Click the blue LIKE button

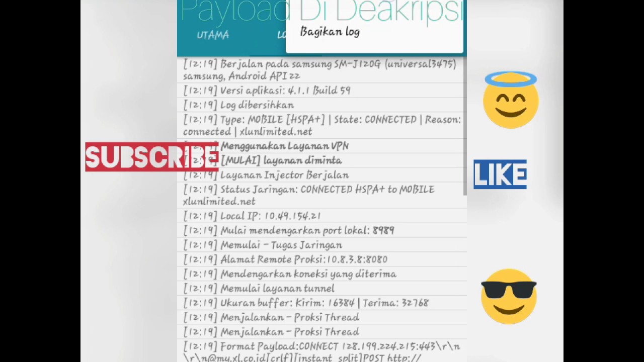(500, 174)
